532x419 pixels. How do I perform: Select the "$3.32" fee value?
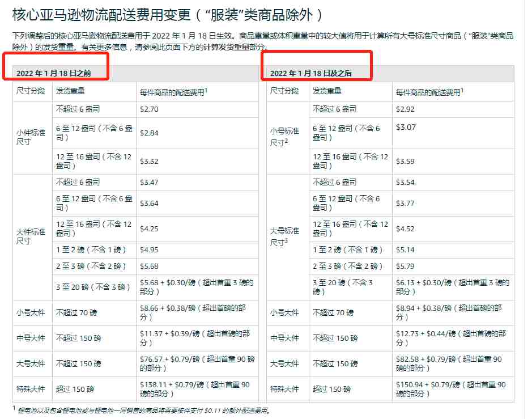point(149,161)
